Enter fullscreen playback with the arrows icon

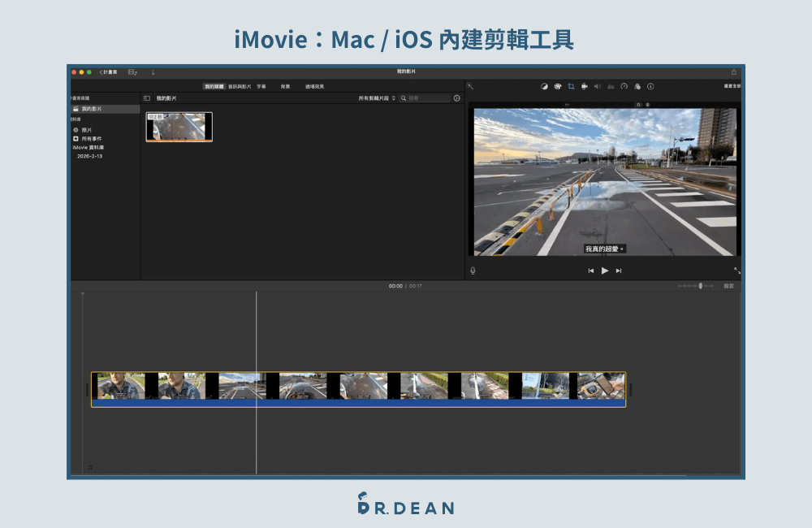737,270
